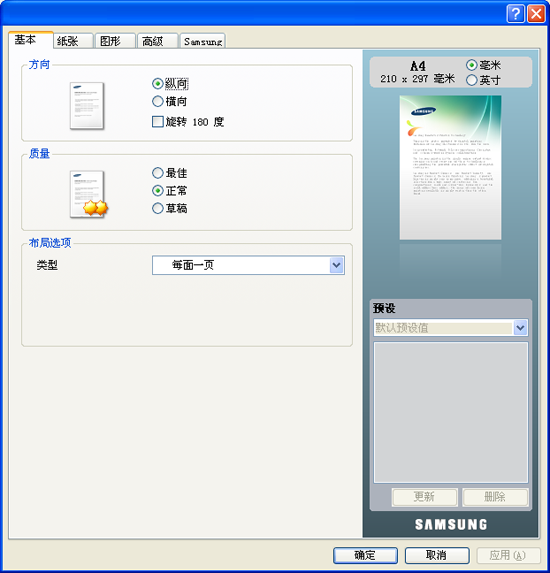This screenshot has height=573, width=550.
Task: Switch to the 图形 tab
Action: point(115,41)
